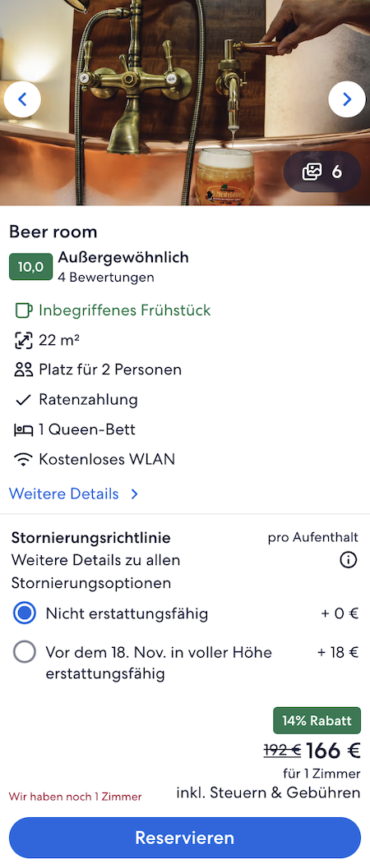The height and width of the screenshot is (868, 370).
Task: Click the two-person occupancy icon
Action: (23, 370)
